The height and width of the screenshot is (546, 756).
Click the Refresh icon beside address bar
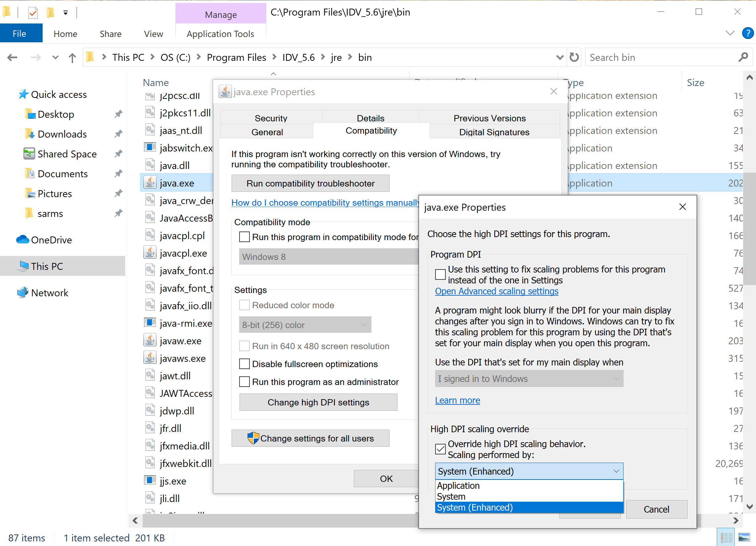point(574,57)
